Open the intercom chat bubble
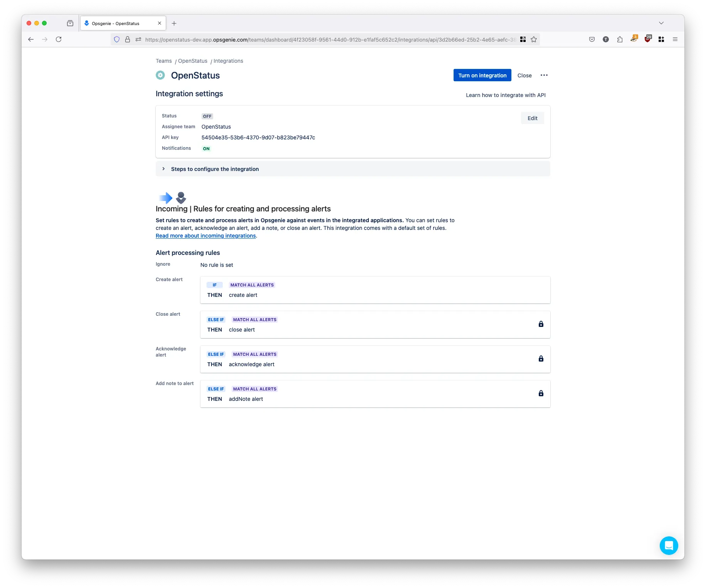 pos(669,546)
